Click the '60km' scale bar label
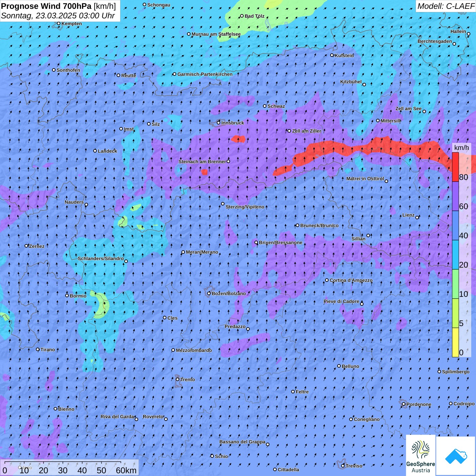The height and width of the screenshot is (476, 476). pyautogui.click(x=126, y=470)
